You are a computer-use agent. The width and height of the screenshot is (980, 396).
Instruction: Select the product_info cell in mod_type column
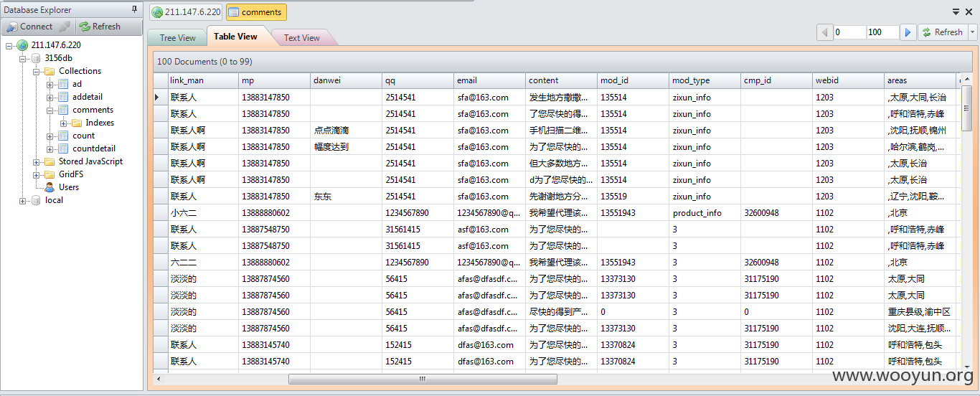(705, 213)
